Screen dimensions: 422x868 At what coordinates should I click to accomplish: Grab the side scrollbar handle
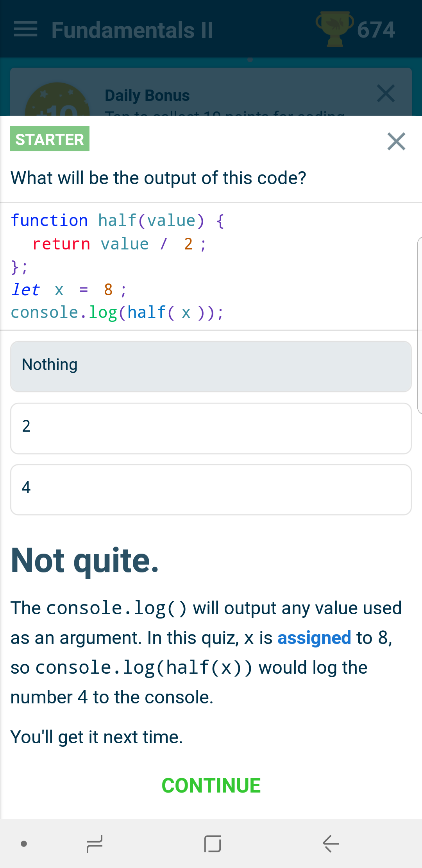[420, 325]
